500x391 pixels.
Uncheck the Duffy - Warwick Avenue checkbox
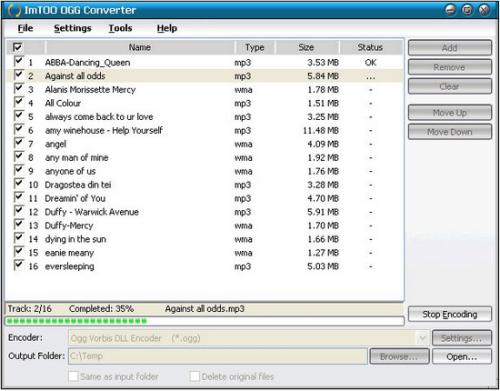click(x=18, y=211)
